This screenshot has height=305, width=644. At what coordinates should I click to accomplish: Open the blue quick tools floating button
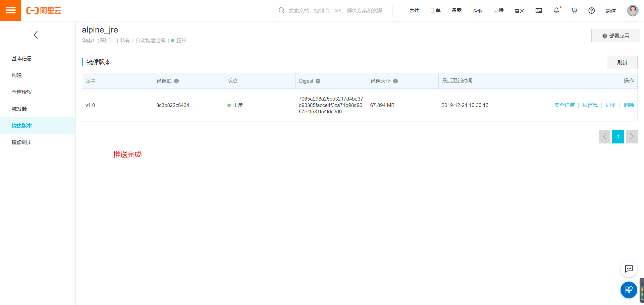629,290
